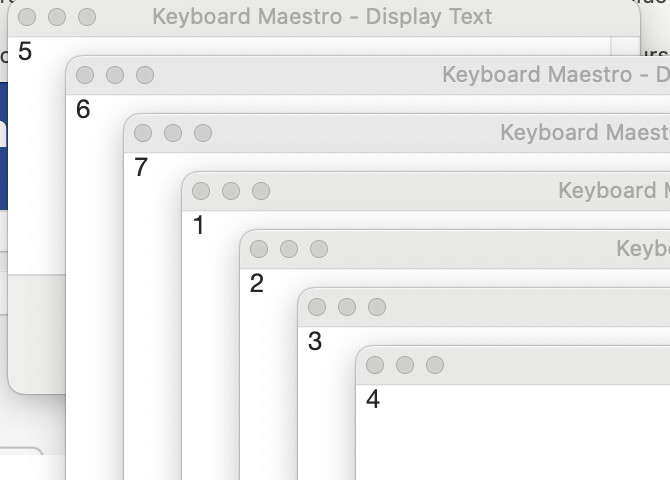Screen dimensions: 670x480
Task: Zoom the window displaying number 1
Action: tap(261, 191)
